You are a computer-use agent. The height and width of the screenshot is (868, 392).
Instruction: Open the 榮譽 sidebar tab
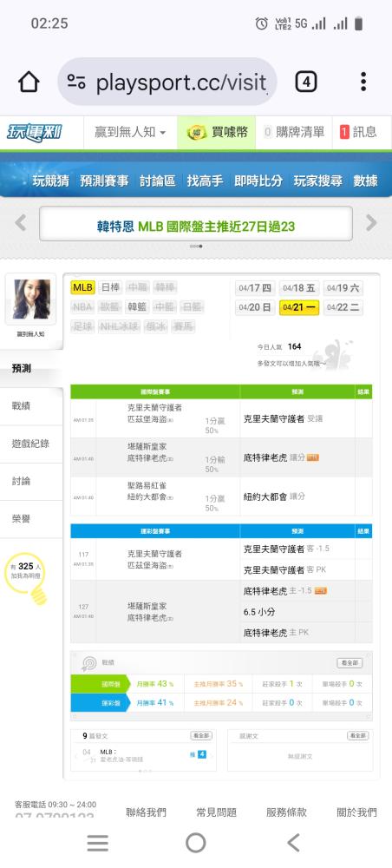click(x=31, y=519)
